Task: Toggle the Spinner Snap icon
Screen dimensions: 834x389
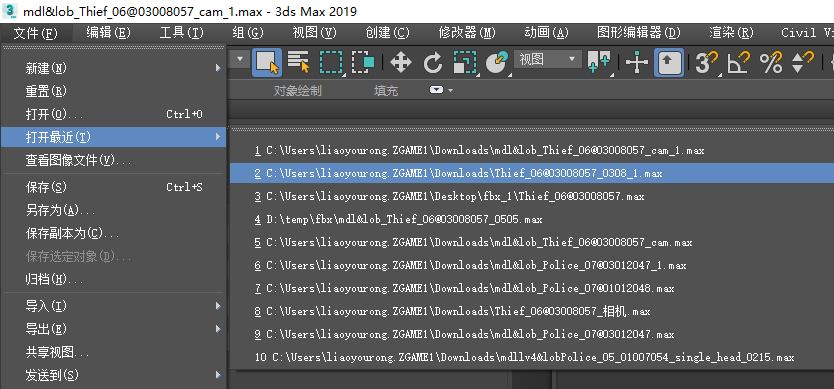Action: pos(803,62)
